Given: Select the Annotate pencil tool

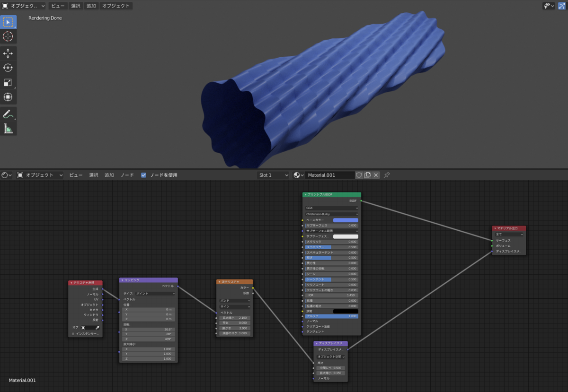Looking at the screenshot, I should [8, 114].
